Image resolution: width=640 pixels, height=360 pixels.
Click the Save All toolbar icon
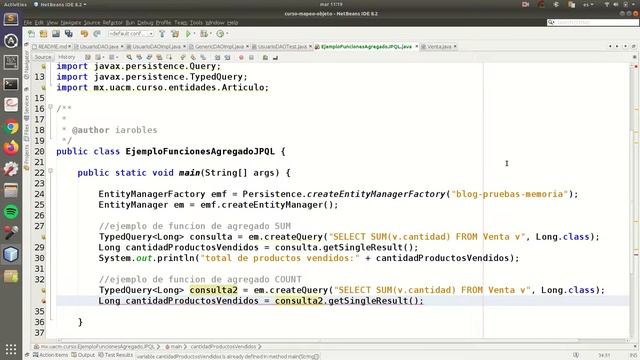(x=69, y=34)
